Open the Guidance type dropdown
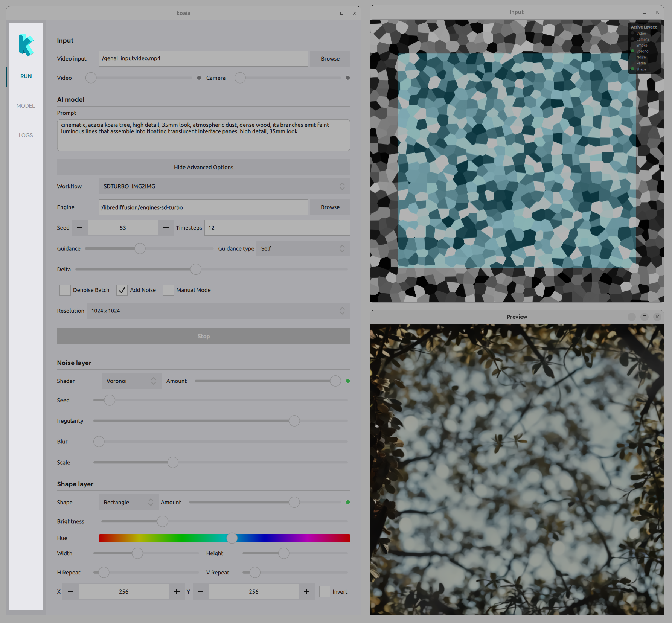 point(303,248)
